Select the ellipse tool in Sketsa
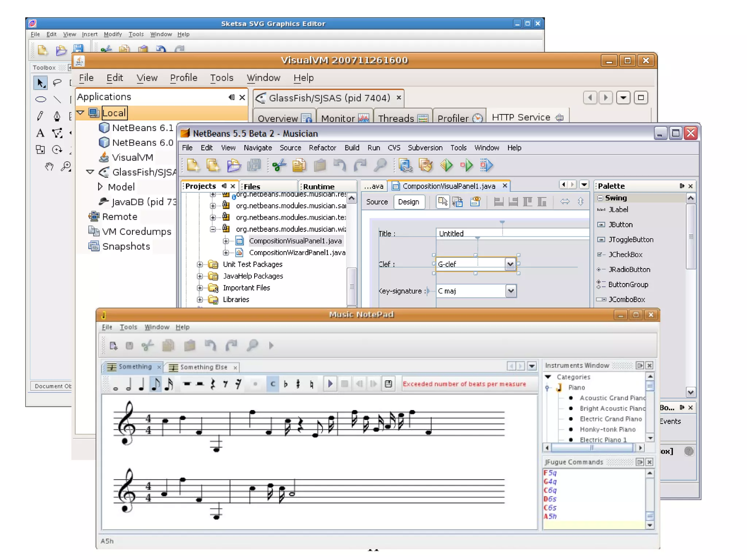Screen dimensions: 747x560 40,99
